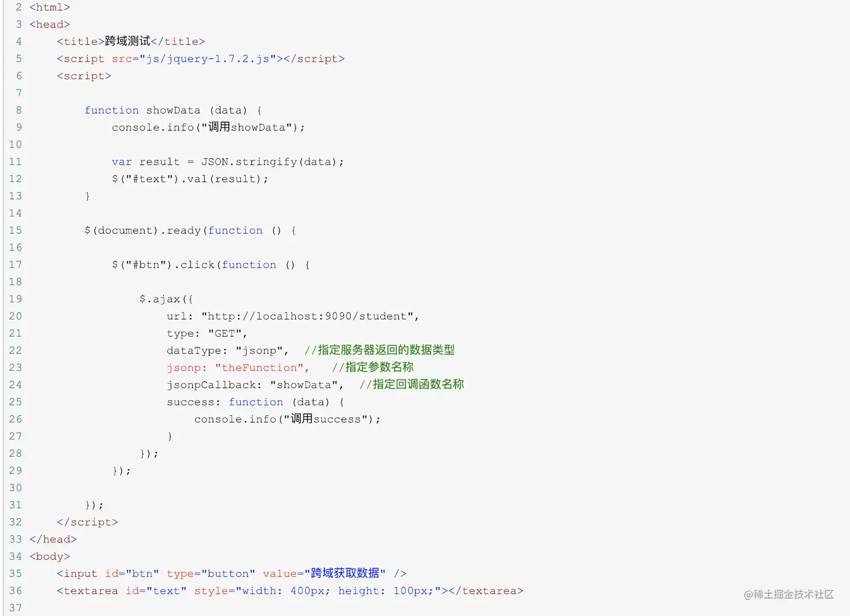Image resolution: width=850 pixels, height=616 pixels.
Task: Click the function showData (data) declaration
Action: (173, 110)
